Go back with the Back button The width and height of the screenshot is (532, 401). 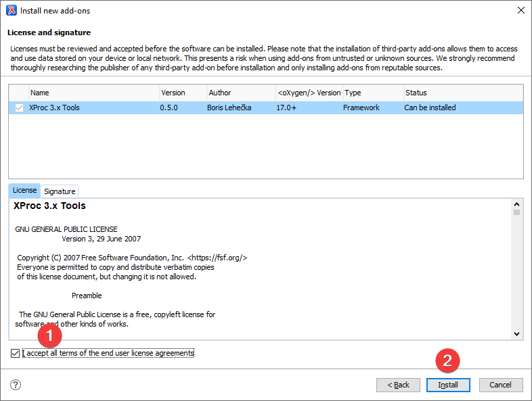pyautogui.click(x=398, y=385)
